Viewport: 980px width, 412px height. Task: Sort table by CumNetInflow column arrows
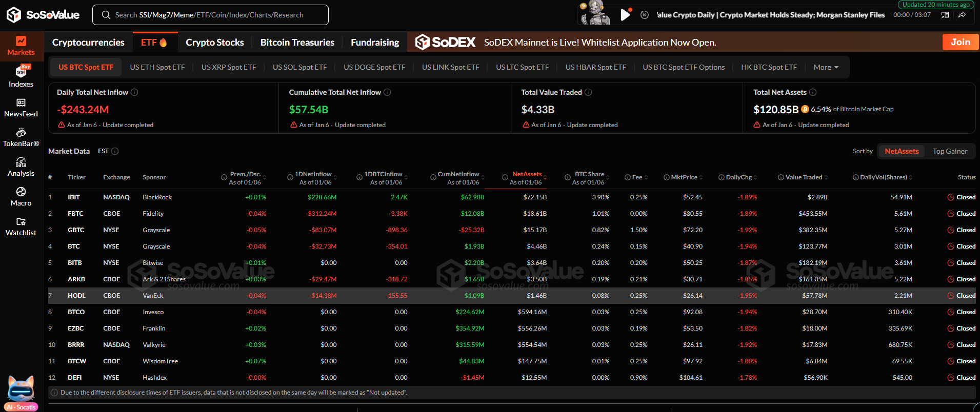coord(483,177)
